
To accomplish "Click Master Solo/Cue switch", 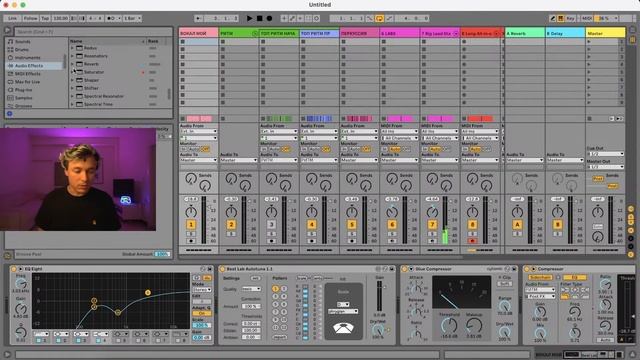I will [598, 226].
